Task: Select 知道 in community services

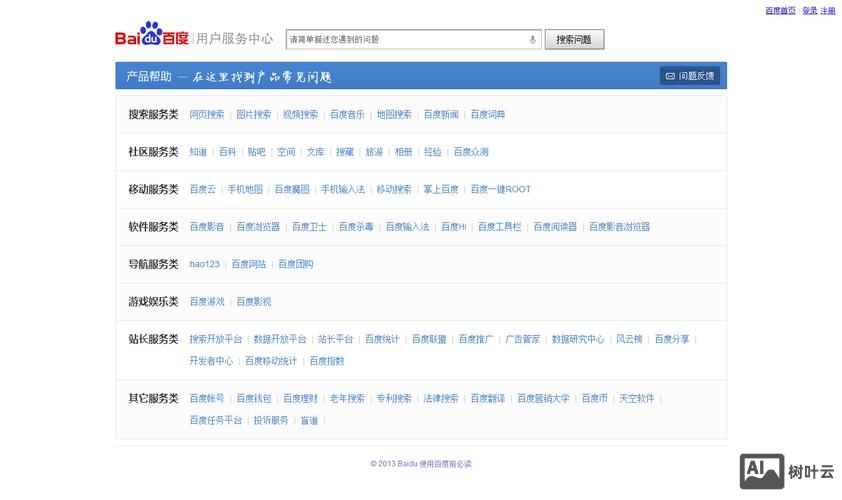Action: click(x=198, y=152)
